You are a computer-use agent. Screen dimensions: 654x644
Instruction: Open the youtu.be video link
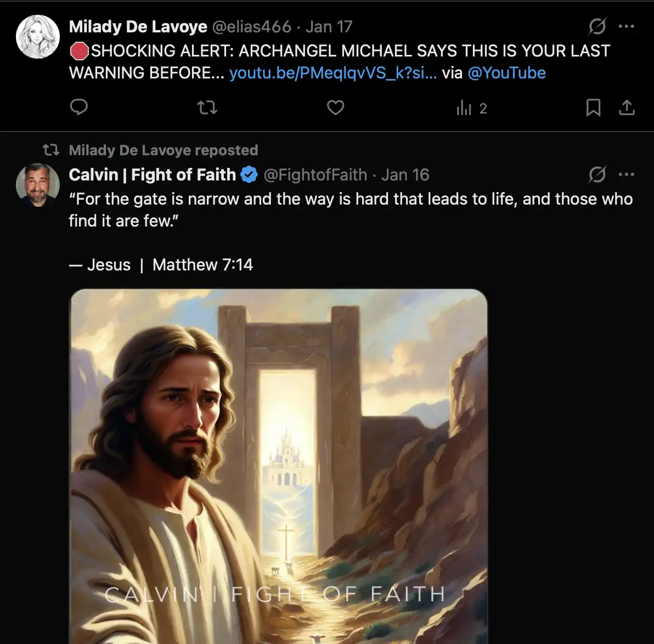point(332,73)
